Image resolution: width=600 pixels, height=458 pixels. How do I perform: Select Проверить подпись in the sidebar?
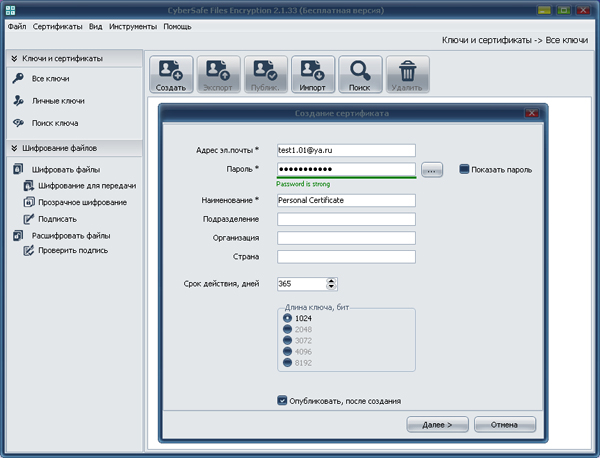[x=73, y=251]
